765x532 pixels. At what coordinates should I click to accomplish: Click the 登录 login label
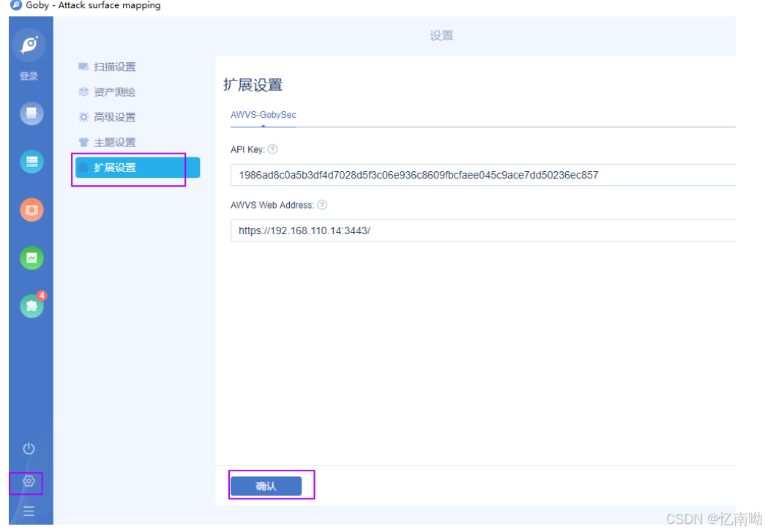pyautogui.click(x=29, y=76)
